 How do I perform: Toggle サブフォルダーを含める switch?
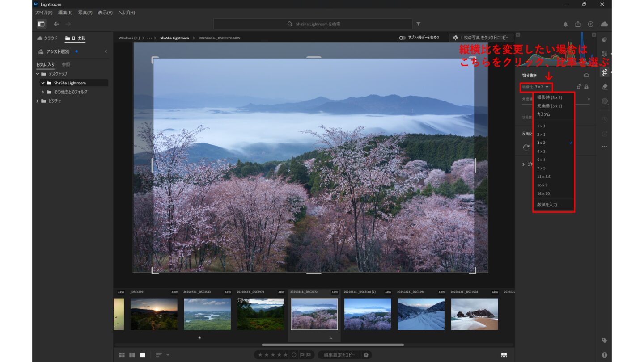[x=402, y=38]
